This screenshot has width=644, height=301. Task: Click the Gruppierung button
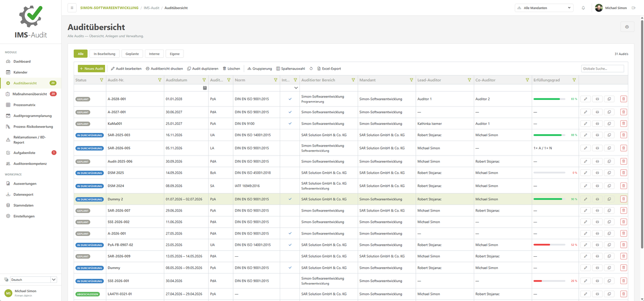click(260, 69)
